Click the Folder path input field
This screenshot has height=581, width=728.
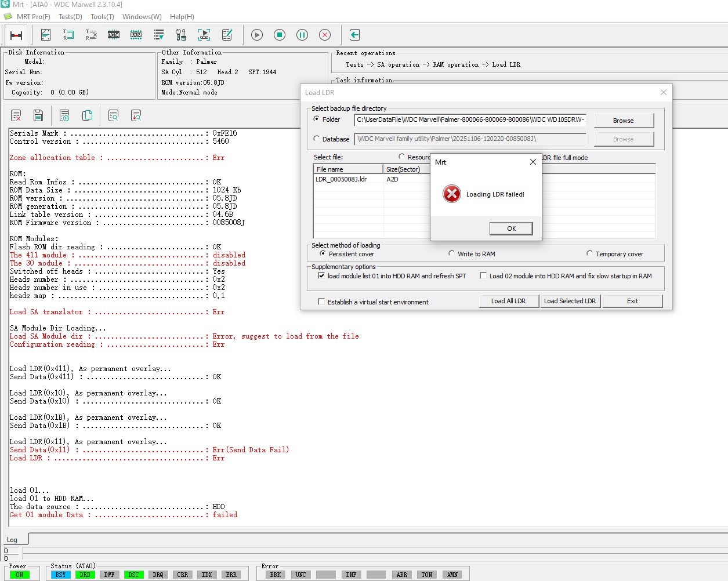pos(470,119)
